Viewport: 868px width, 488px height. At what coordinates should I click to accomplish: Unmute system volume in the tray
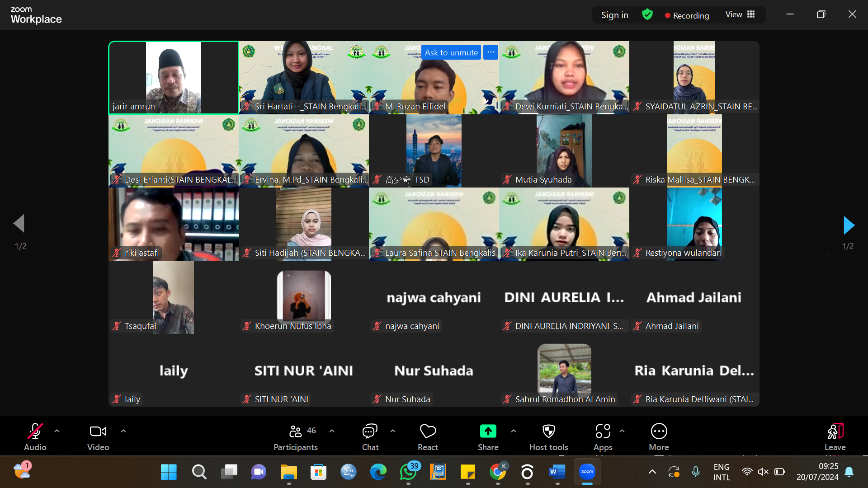pos(763,471)
